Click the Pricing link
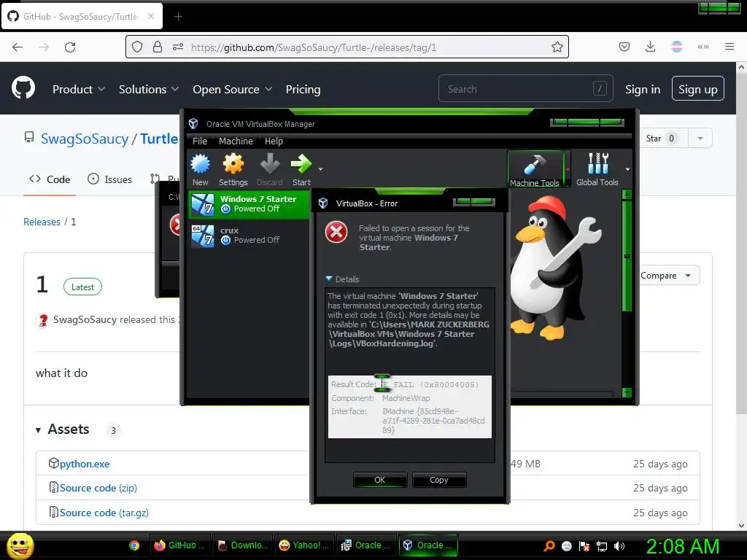 point(303,89)
